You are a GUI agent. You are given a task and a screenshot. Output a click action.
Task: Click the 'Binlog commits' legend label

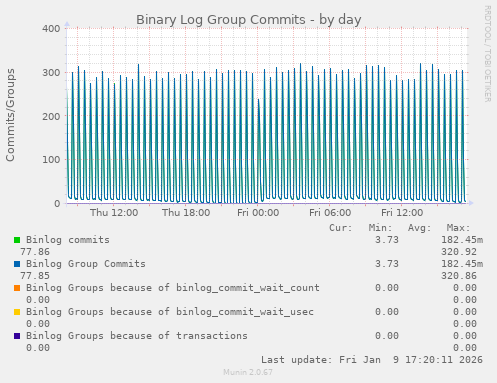point(68,240)
